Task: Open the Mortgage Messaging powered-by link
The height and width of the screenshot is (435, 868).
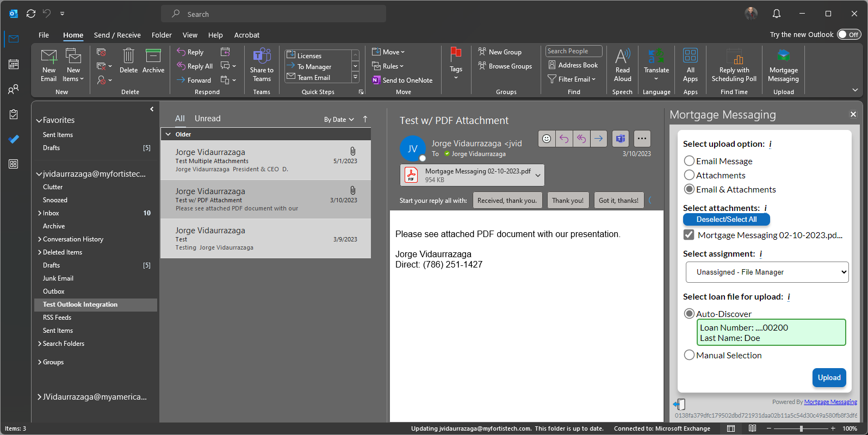Action: (830, 402)
